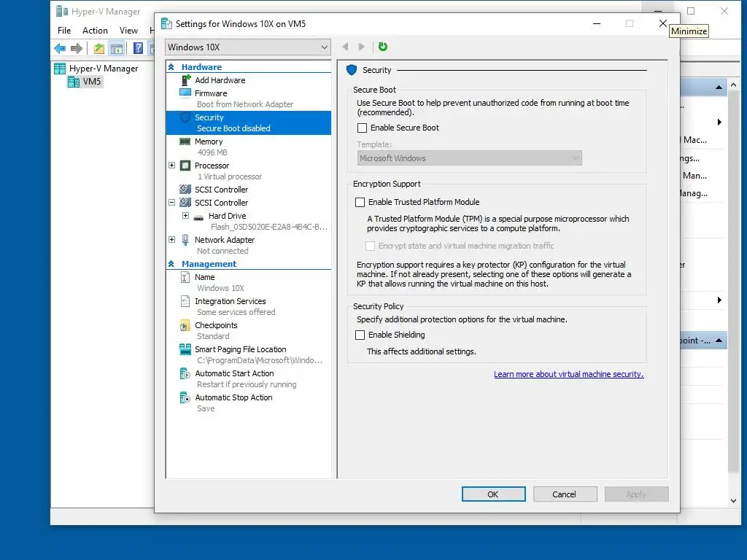The width and height of the screenshot is (747, 560).
Task: Click the Network Adapter icon
Action: coord(185,240)
